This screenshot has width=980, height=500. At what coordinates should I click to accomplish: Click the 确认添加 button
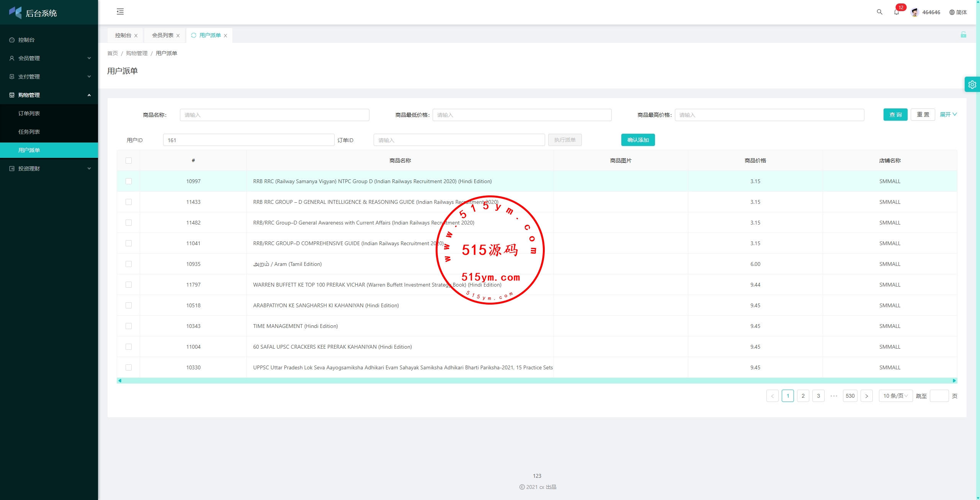[x=638, y=140]
